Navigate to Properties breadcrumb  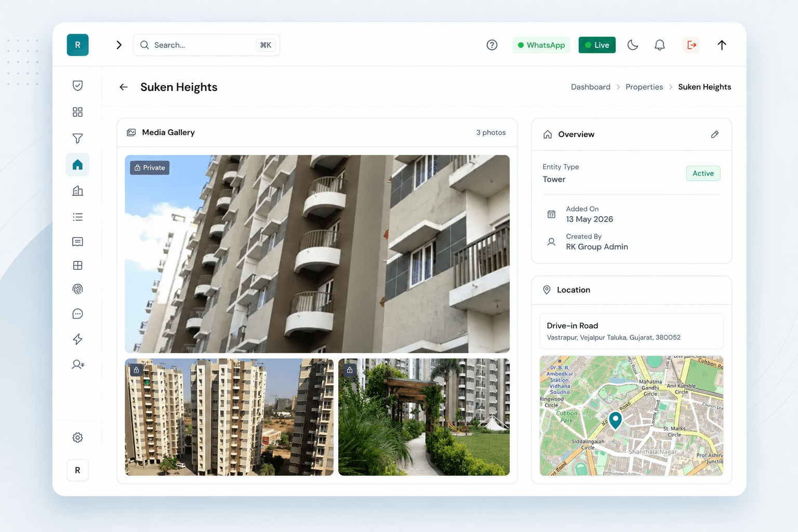(644, 87)
